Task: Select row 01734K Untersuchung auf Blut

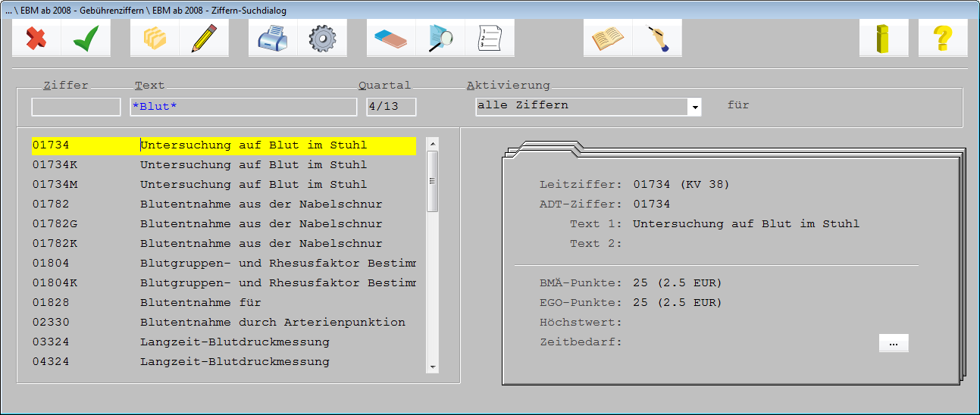Action: 224,165
